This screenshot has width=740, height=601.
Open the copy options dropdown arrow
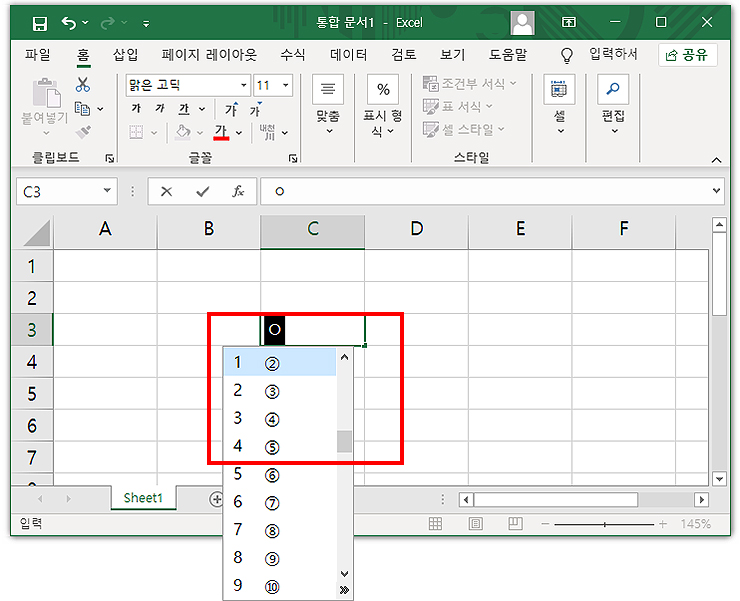coord(101,109)
